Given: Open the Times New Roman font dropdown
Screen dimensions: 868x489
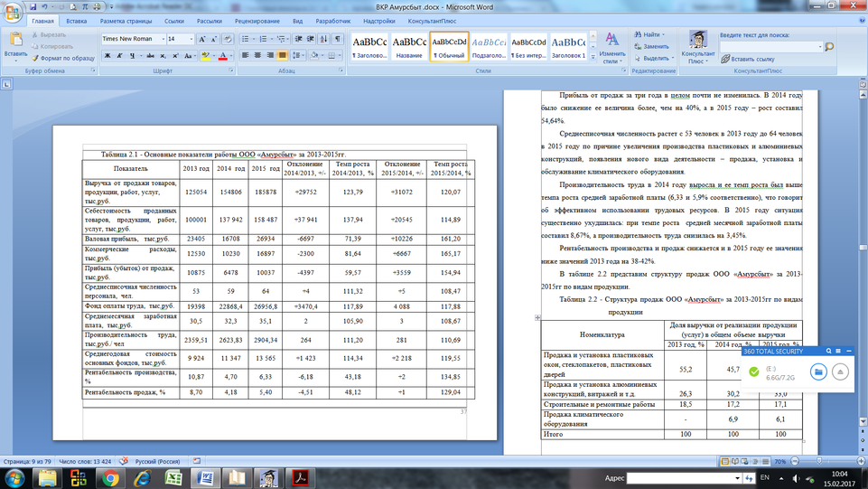Looking at the screenshot, I should click(x=163, y=39).
